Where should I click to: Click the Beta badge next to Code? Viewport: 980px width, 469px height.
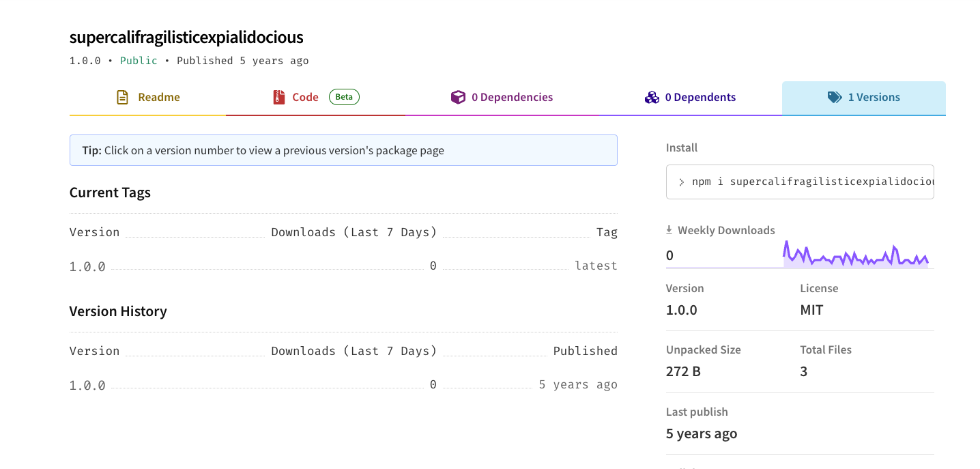344,97
